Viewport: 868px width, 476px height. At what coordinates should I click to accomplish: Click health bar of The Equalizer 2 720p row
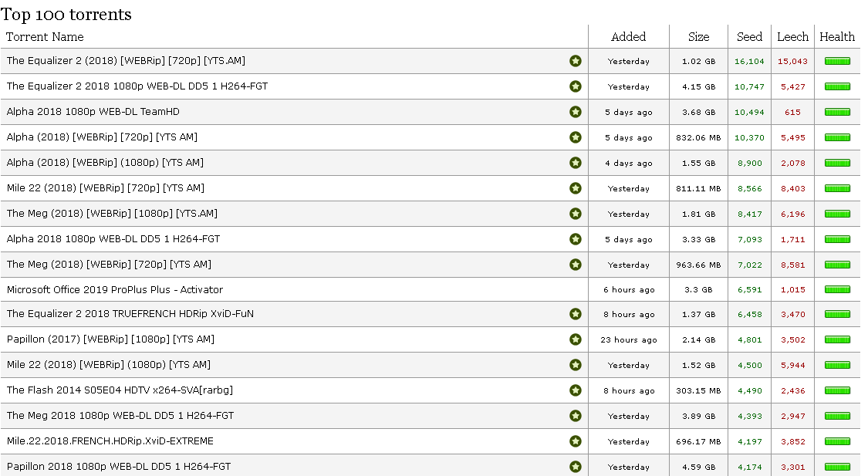point(837,62)
